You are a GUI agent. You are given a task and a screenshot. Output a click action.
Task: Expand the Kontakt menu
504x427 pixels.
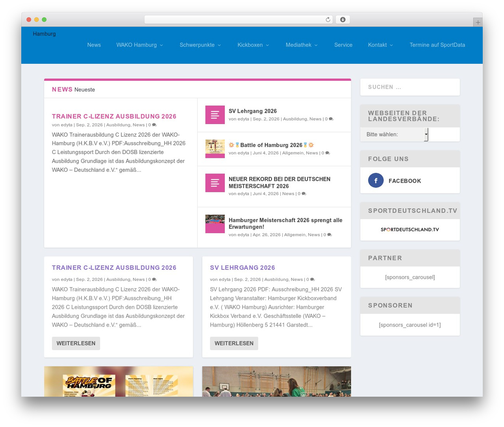[x=380, y=45]
